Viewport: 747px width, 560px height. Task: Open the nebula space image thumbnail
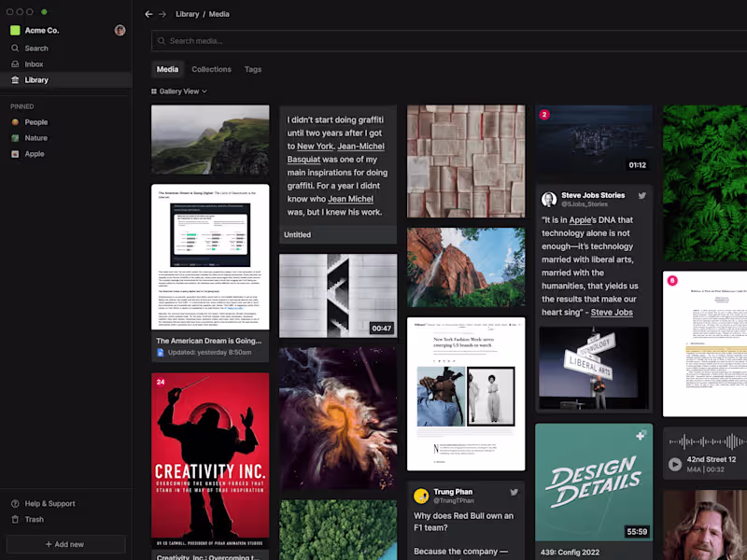coord(338,418)
